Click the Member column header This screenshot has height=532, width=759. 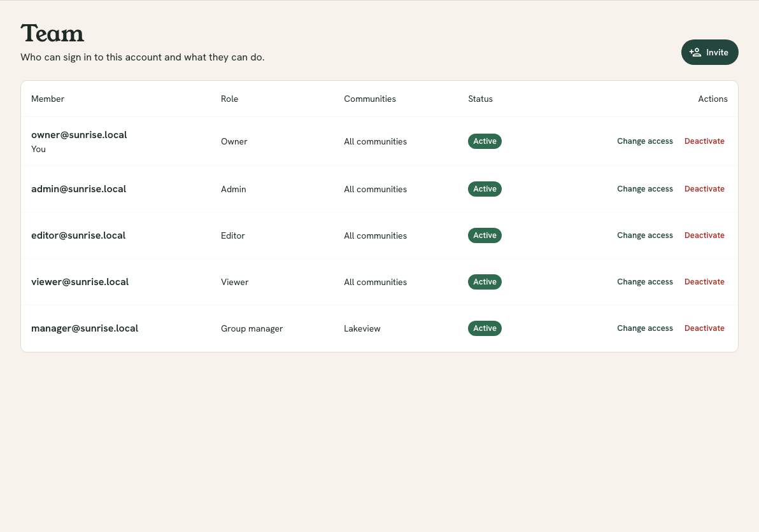[x=47, y=99]
